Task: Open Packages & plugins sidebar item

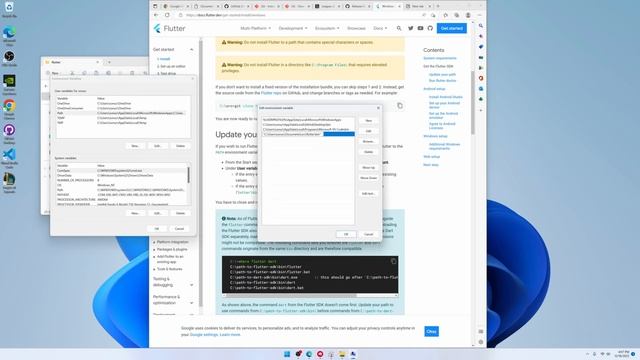Action: point(172,249)
